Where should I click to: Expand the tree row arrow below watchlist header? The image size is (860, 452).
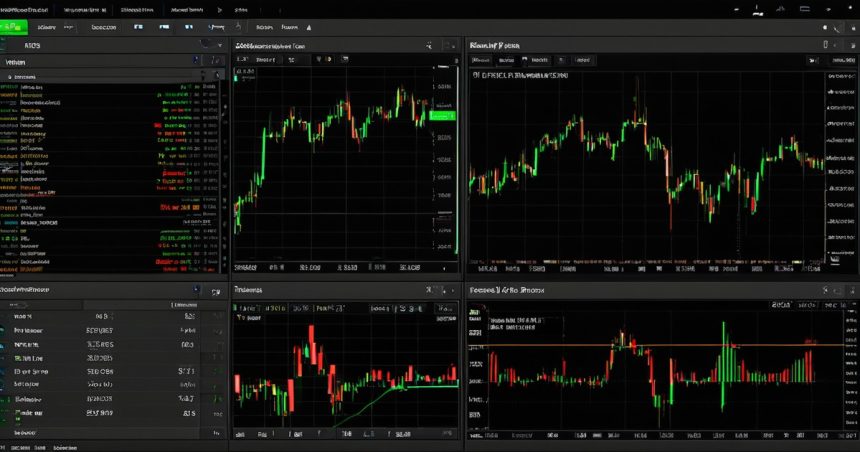[x=9, y=77]
